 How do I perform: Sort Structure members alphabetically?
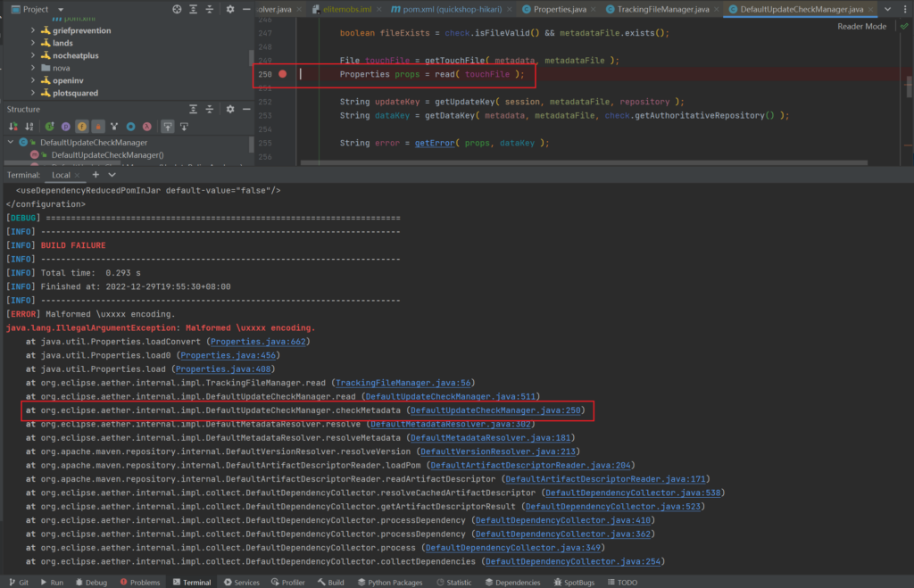coord(29,126)
